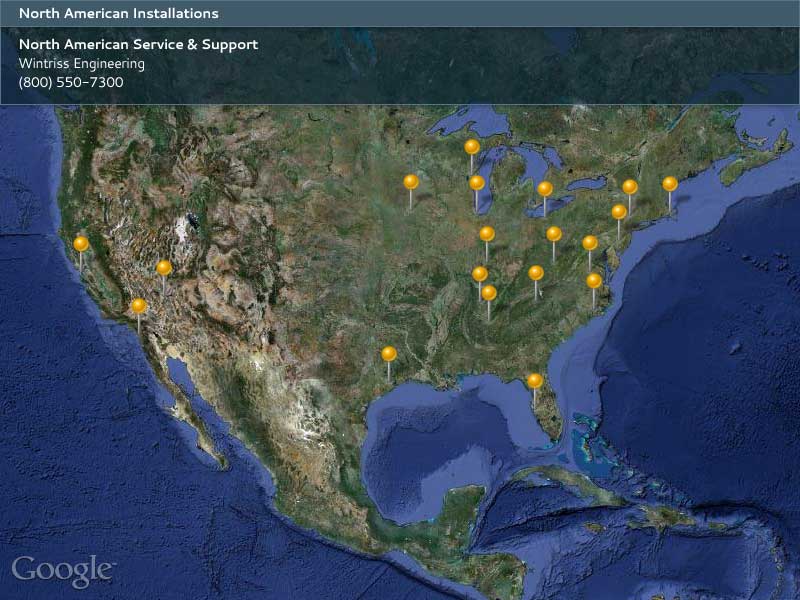Click the southern California map pin
800x600 pixels.
click(139, 306)
